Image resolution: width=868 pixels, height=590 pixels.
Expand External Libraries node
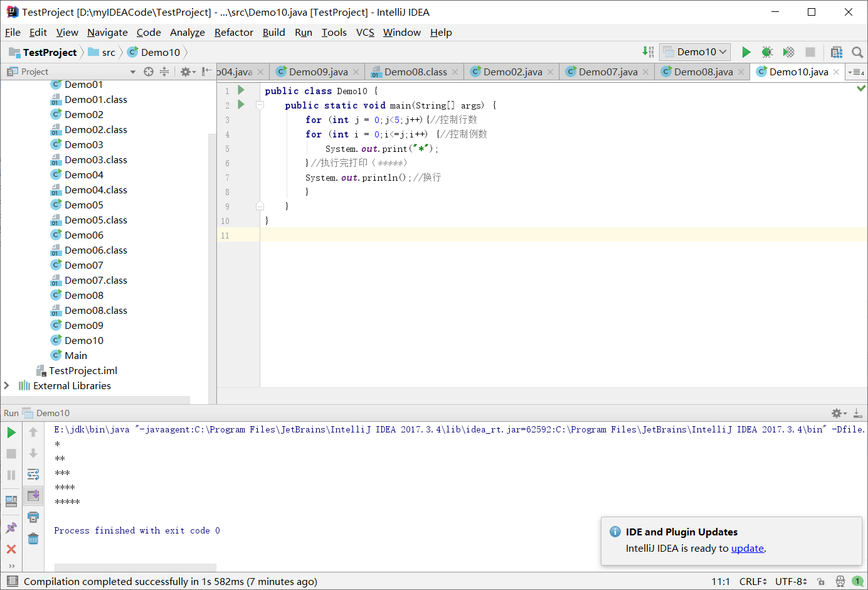[x=6, y=385]
